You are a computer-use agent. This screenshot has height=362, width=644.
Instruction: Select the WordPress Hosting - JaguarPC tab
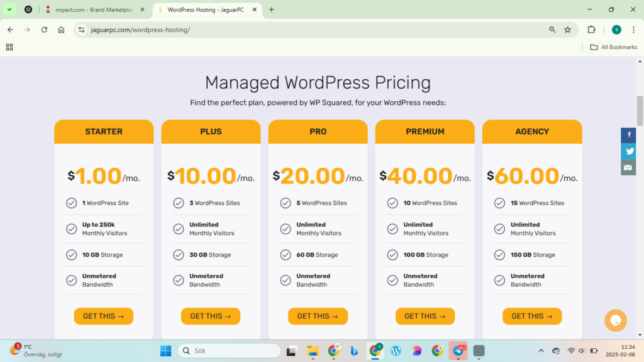tap(206, 9)
